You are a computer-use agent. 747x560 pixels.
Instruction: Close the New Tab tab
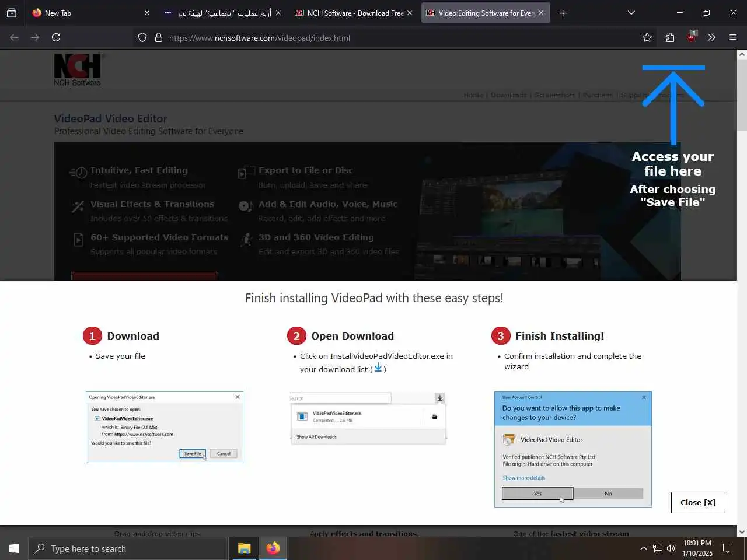(x=146, y=13)
